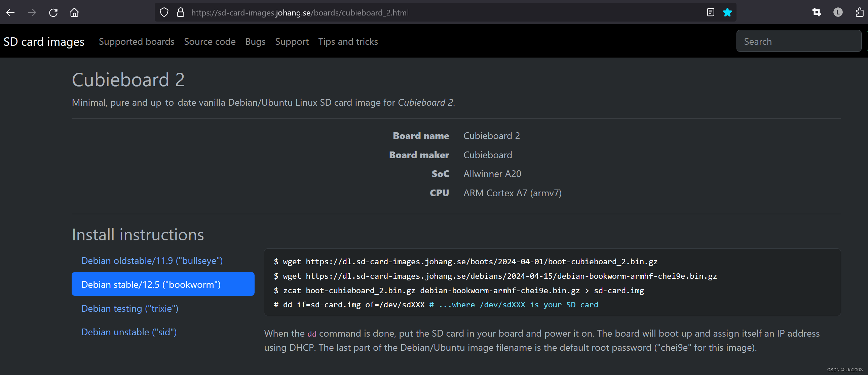Click the Install instructions heading

point(138,235)
